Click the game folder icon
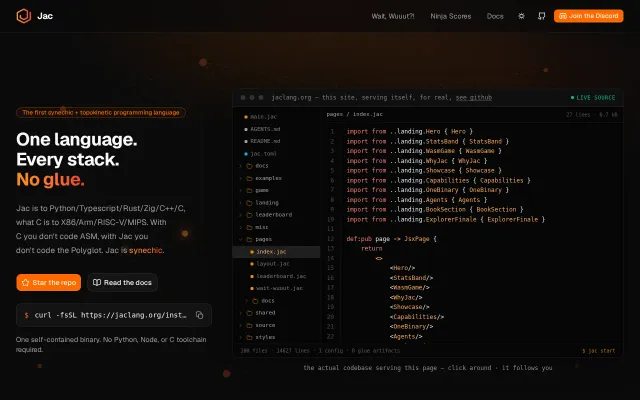640x400 pixels. tap(249, 190)
